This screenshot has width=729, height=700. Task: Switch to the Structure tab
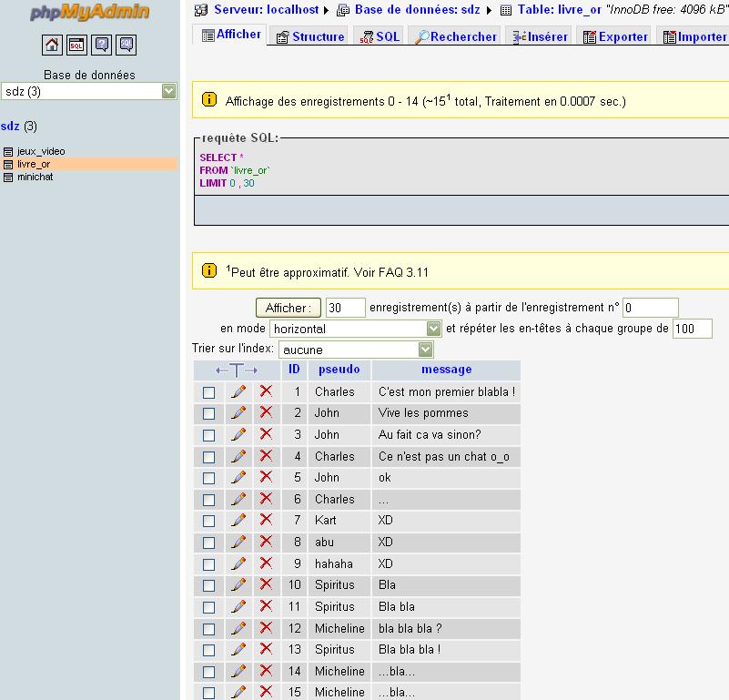[x=314, y=36]
